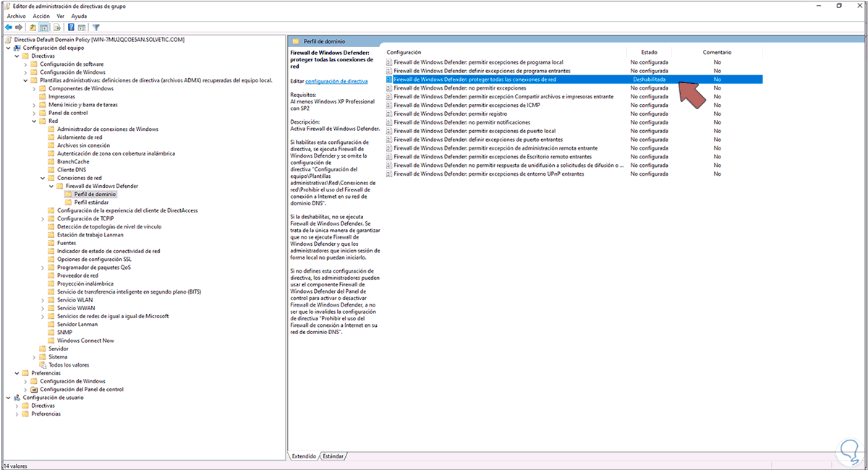
Task: Open the Archivo menu
Action: click(16, 16)
